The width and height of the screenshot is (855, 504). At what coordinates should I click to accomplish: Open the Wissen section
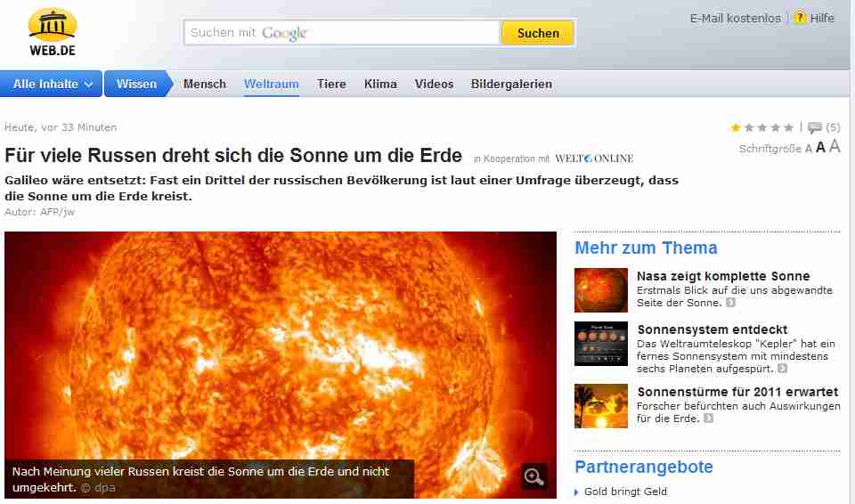(137, 84)
